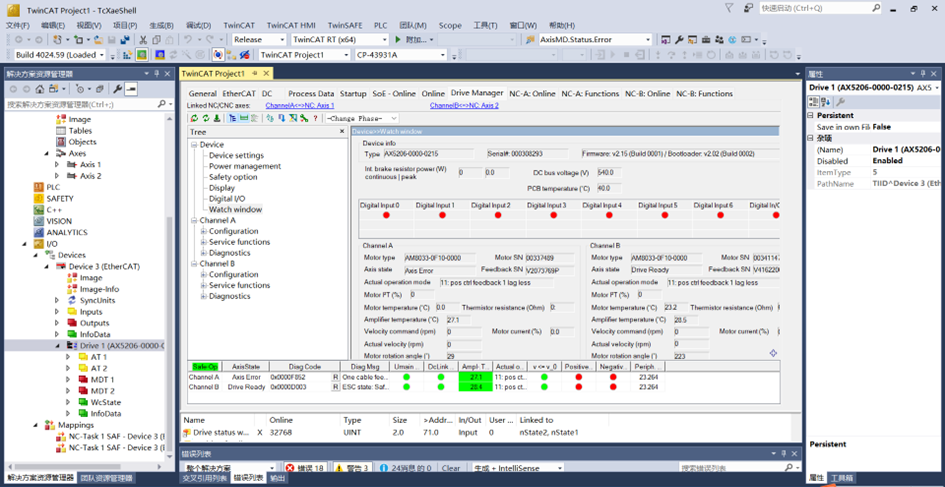Open the TwinCAT menu

[x=239, y=25]
